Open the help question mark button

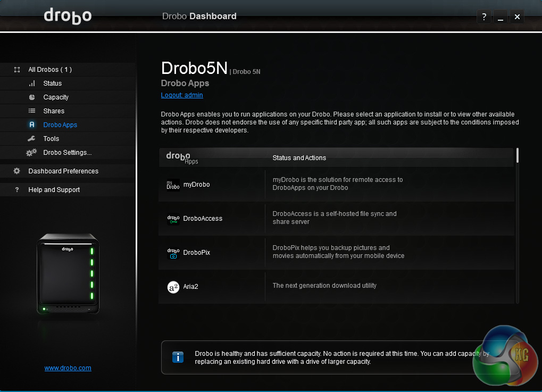pos(484,17)
